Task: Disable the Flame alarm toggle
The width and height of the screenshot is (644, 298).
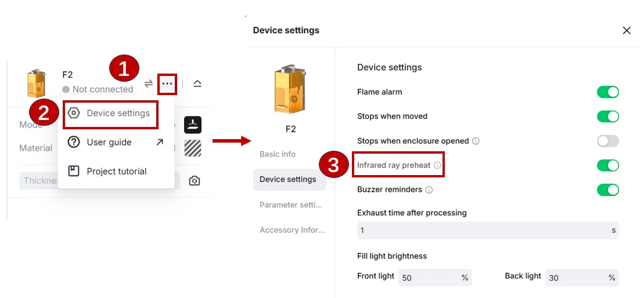Action: [608, 92]
